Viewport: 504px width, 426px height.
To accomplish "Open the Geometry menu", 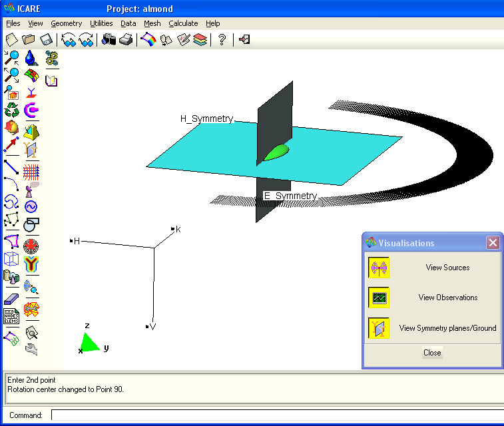I will point(66,23).
